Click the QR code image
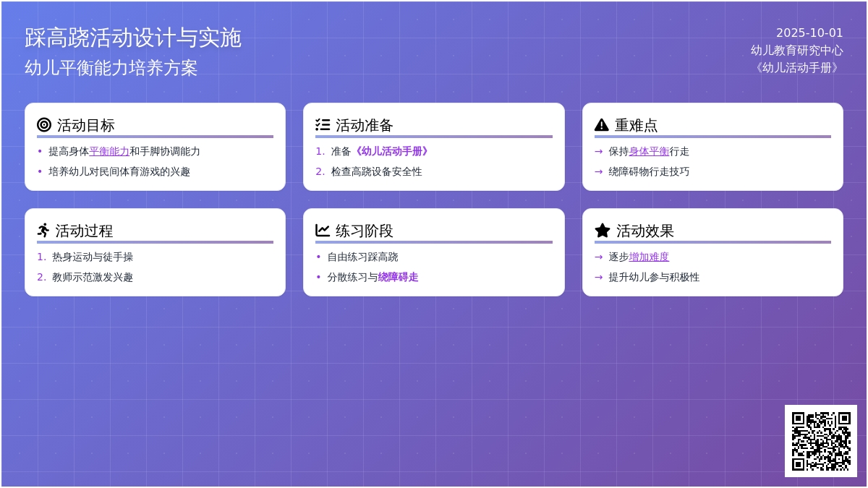Image resolution: width=868 pixels, height=488 pixels. pos(820,440)
